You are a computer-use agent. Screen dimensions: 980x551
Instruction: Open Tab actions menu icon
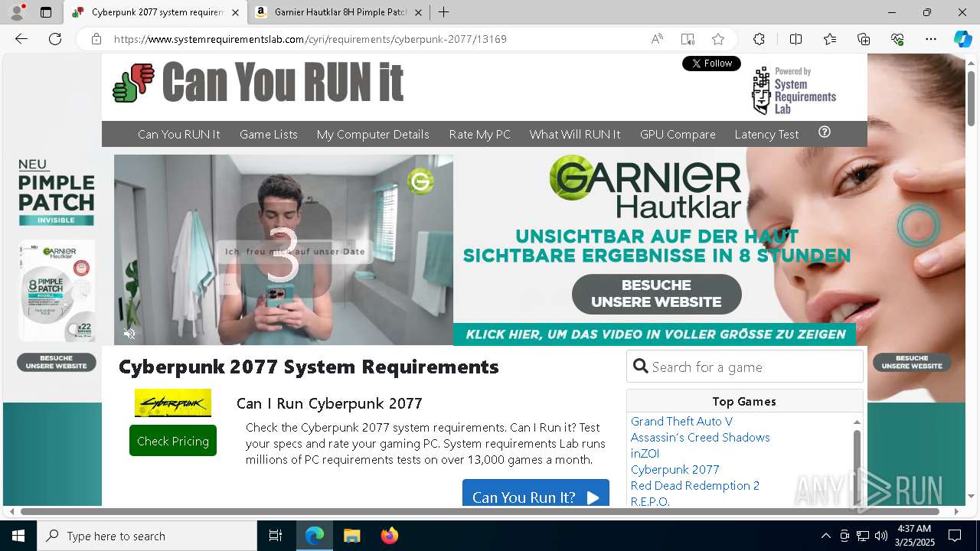coord(46,12)
